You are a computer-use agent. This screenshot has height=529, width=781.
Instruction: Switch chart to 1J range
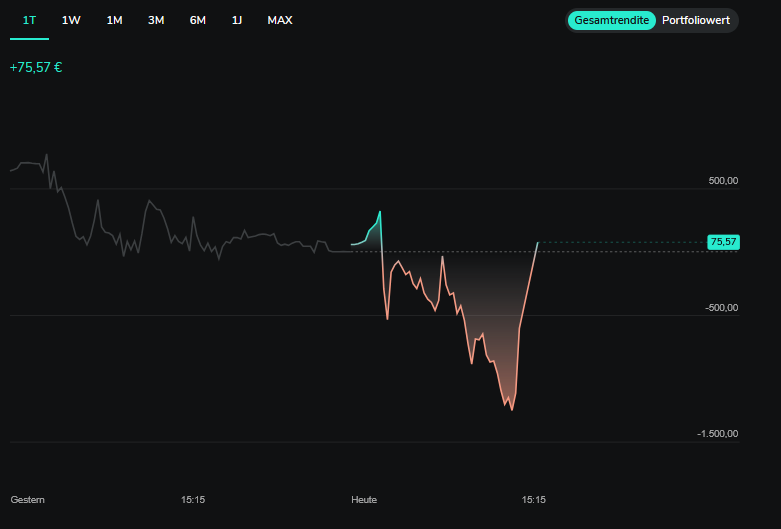click(237, 20)
